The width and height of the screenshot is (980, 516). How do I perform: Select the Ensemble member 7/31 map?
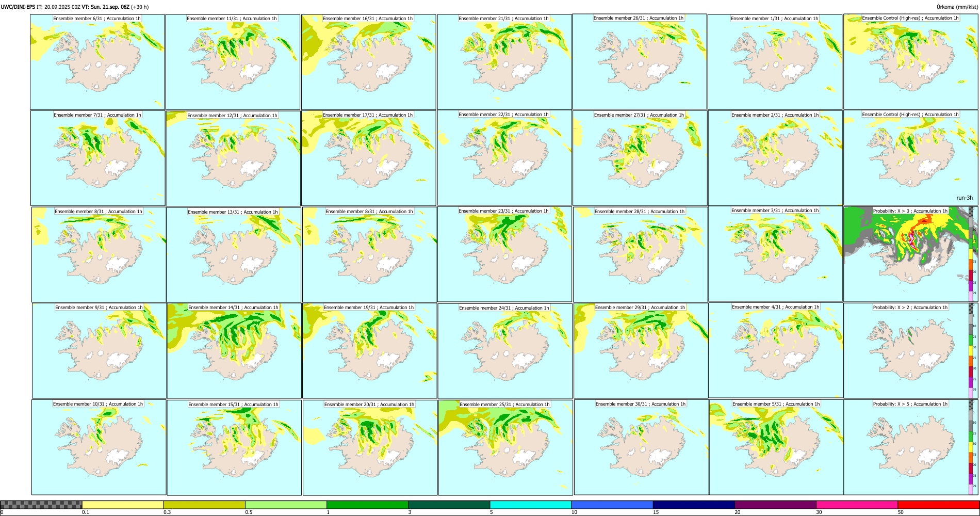97,158
